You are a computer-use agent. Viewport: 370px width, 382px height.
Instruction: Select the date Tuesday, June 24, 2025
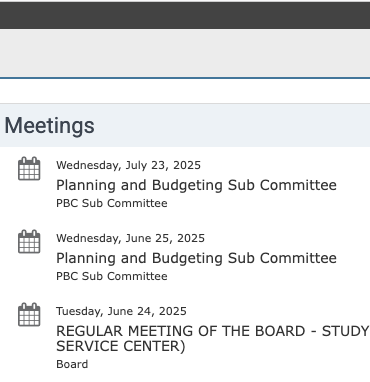pos(121,311)
